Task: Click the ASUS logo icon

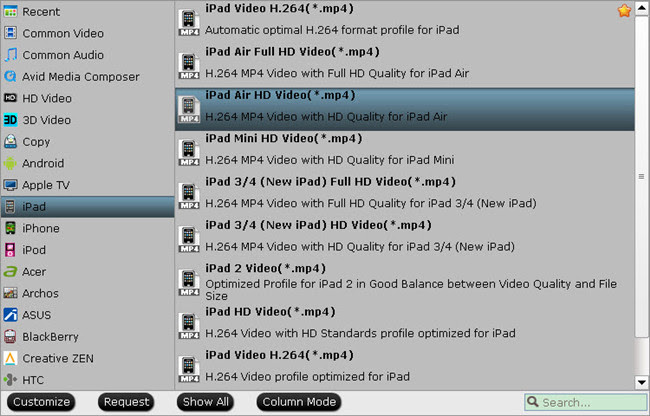Action: tap(10, 315)
